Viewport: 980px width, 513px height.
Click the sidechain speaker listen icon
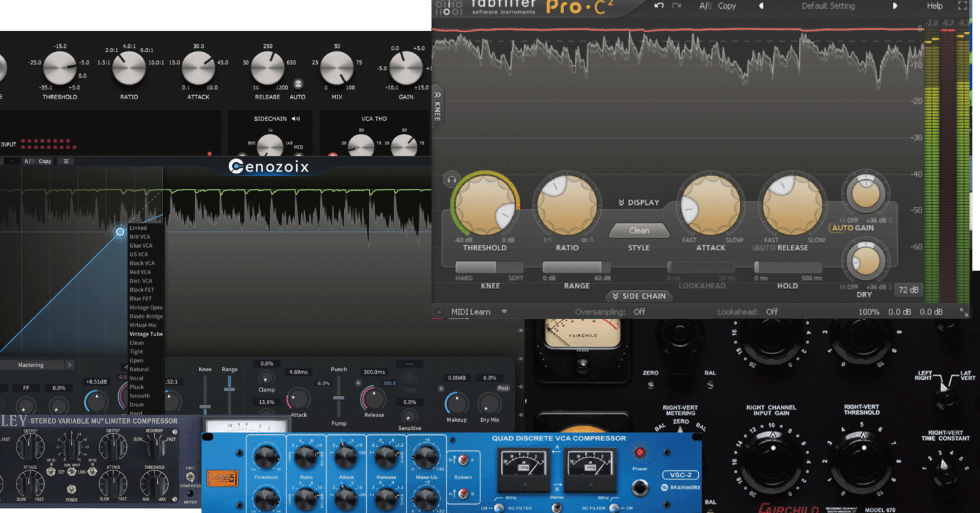tap(295, 119)
